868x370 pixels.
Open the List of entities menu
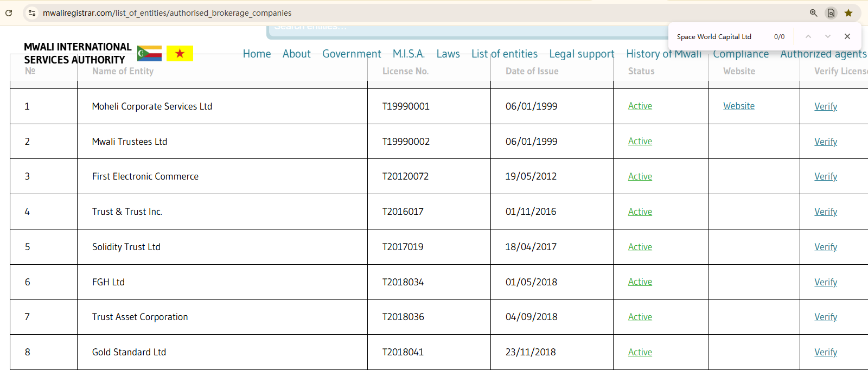(504, 54)
